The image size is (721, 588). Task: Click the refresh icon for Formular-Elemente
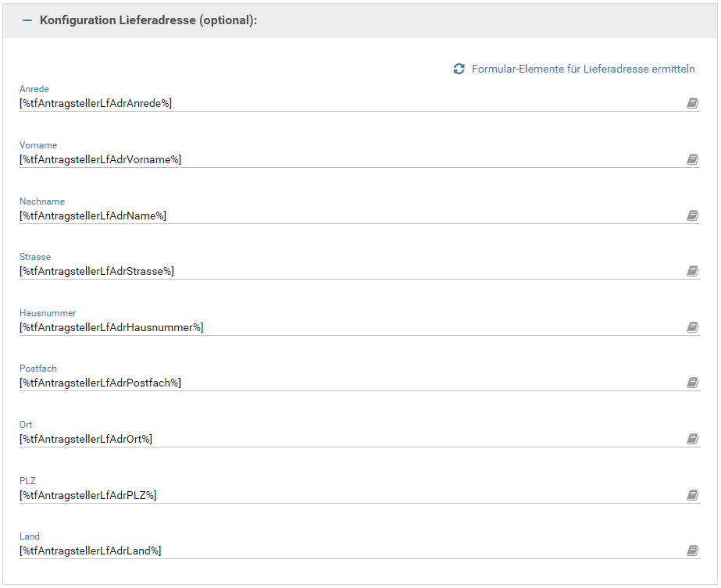point(459,69)
